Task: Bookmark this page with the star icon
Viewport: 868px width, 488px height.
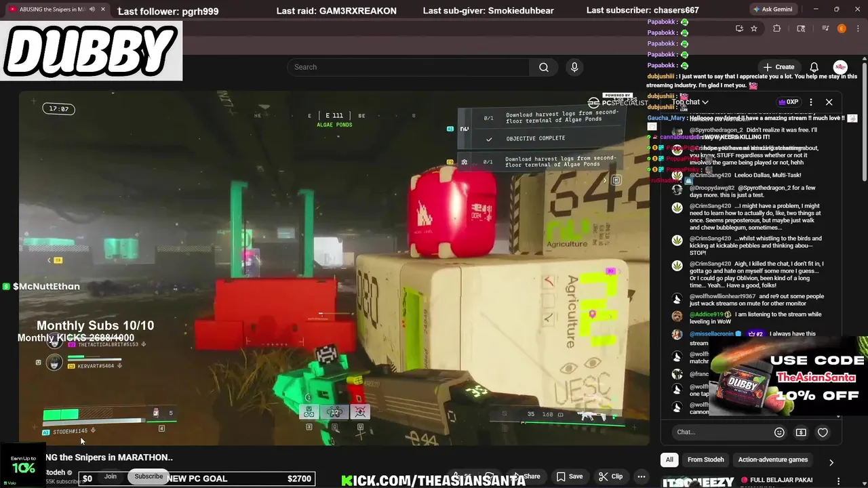Action: click(753, 28)
